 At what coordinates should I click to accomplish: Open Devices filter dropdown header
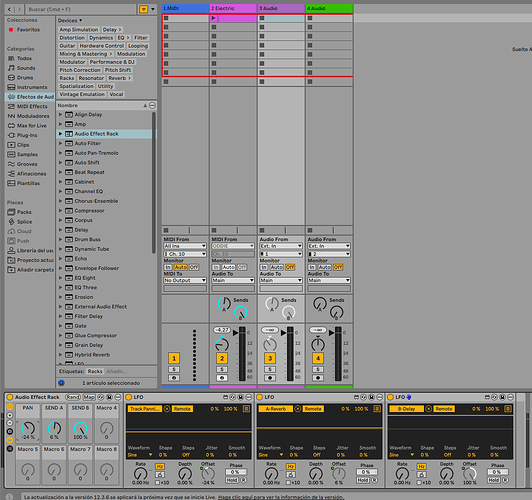tap(70, 20)
